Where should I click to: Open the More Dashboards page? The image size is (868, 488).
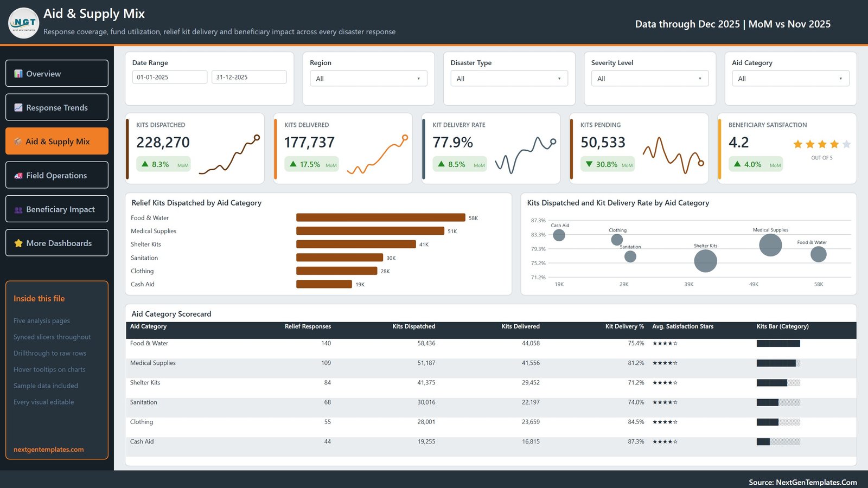pyautogui.click(x=57, y=243)
